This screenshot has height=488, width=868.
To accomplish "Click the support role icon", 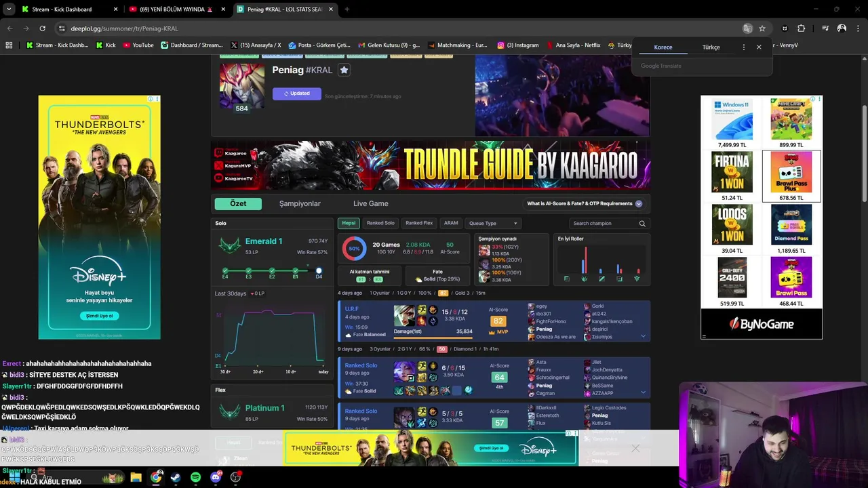I will pyautogui.click(x=637, y=279).
